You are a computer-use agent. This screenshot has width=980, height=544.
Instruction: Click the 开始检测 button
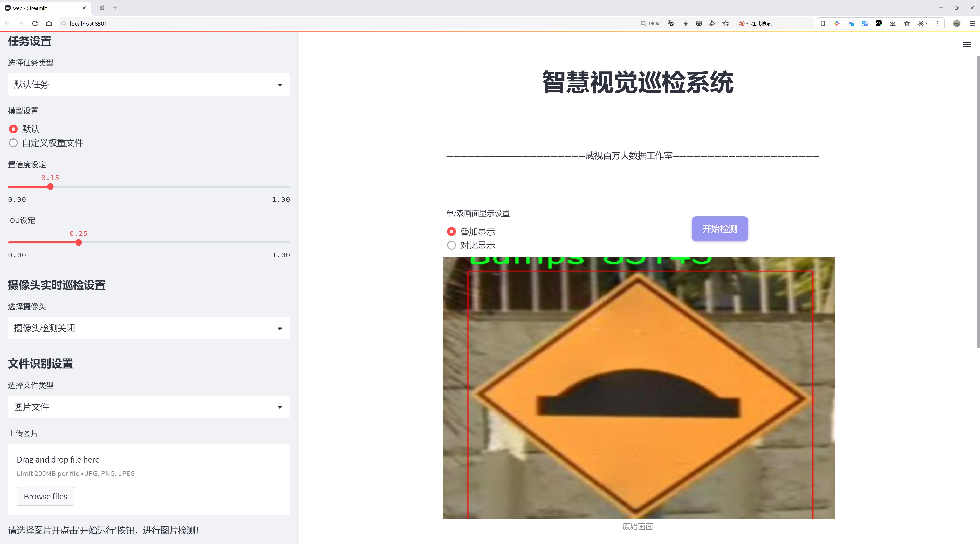click(719, 229)
